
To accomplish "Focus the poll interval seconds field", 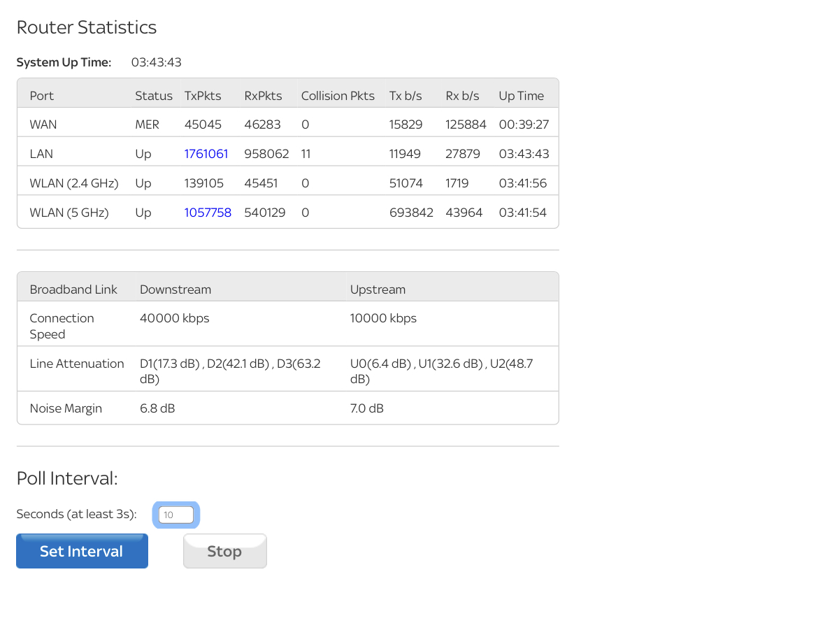I will point(175,515).
